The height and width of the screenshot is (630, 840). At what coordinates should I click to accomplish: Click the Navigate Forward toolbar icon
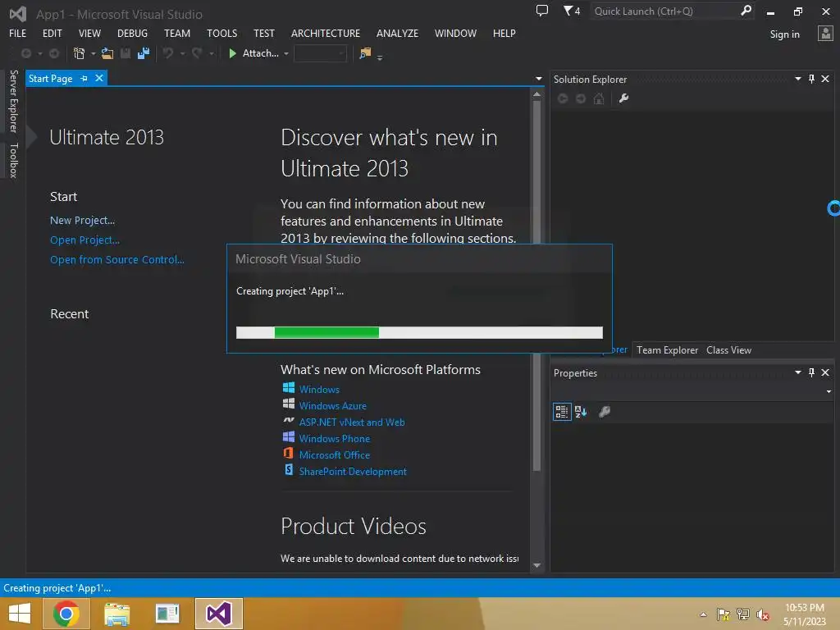pyautogui.click(x=54, y=53)
